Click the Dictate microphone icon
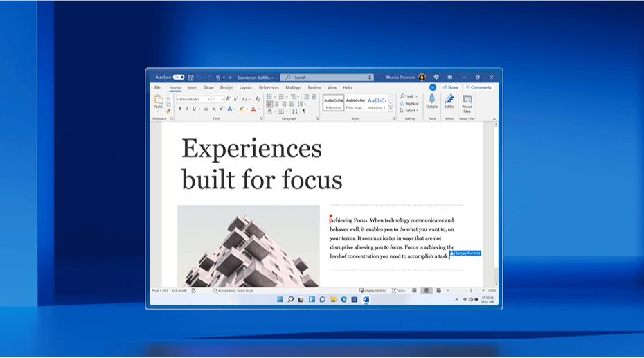This screenshot has width=644, height=358. tap(431, 99)
